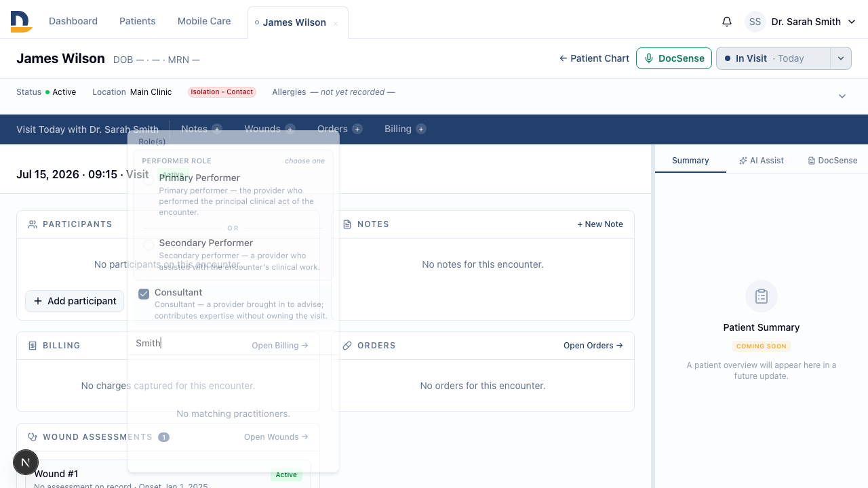This screenshot has width=868, height=488.
Task: Switch to the AI Assist tab
Action: pyautogui.click(x=762, y=161)
